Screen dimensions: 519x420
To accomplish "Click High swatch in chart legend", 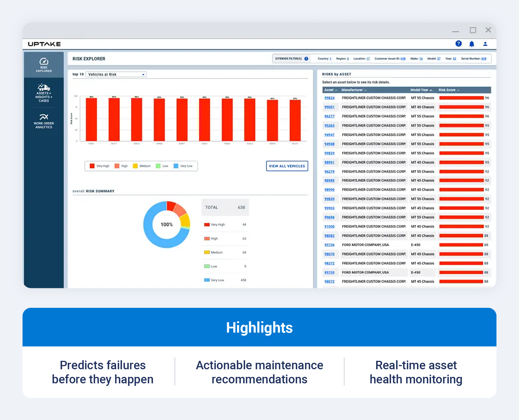I will click(x=117, y=166).
